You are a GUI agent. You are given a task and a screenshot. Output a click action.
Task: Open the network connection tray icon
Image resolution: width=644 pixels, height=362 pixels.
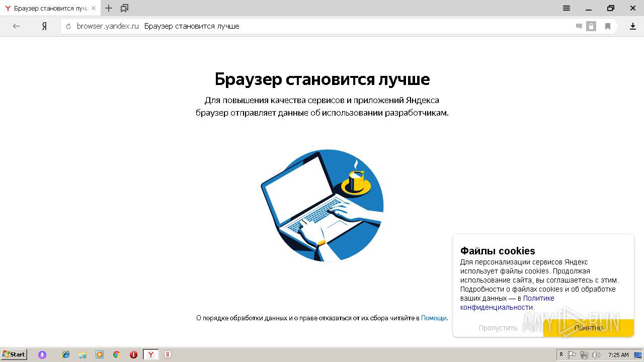point(584,354)
